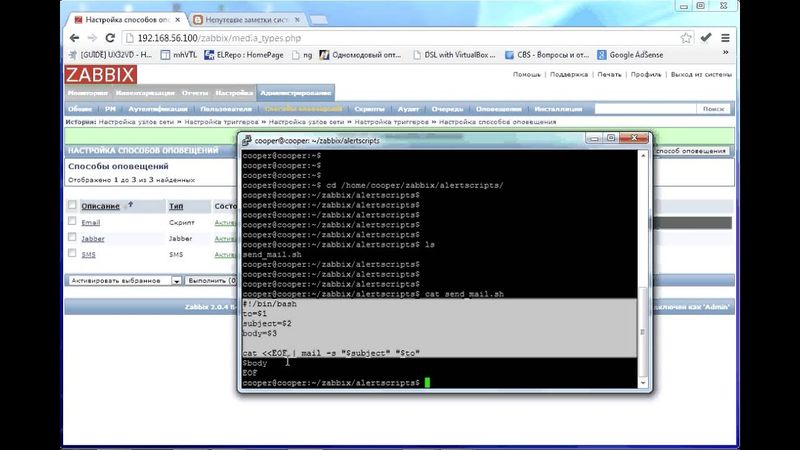Open the Jabber media type link
This screenshot has width=800, height=450.
93,239
